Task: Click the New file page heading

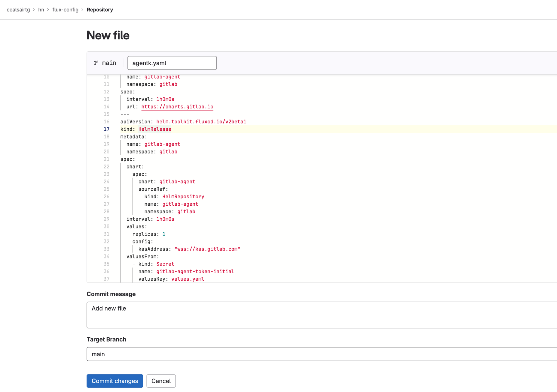Action: (108, 35)
